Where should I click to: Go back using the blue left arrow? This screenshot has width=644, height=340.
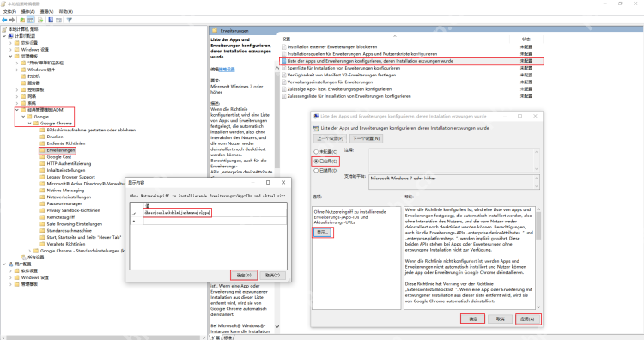coord(4,20)
